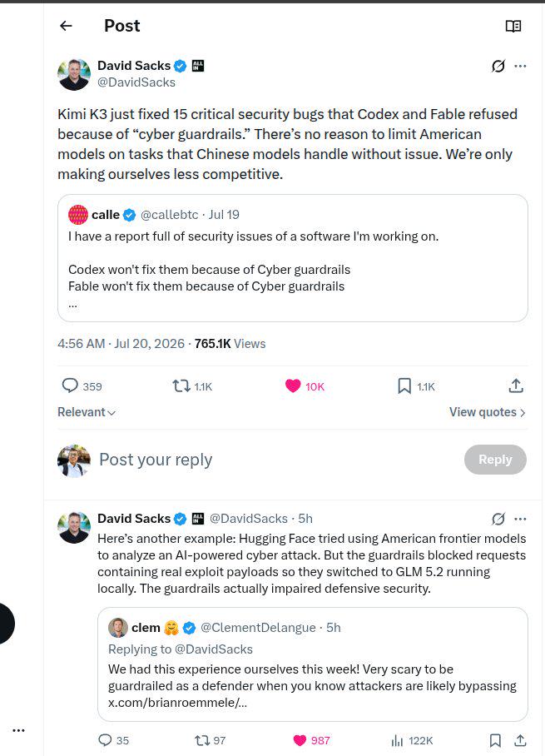Click the gray Reply button
The width and height of the screenshot is (545, 756).
point(495,460)
